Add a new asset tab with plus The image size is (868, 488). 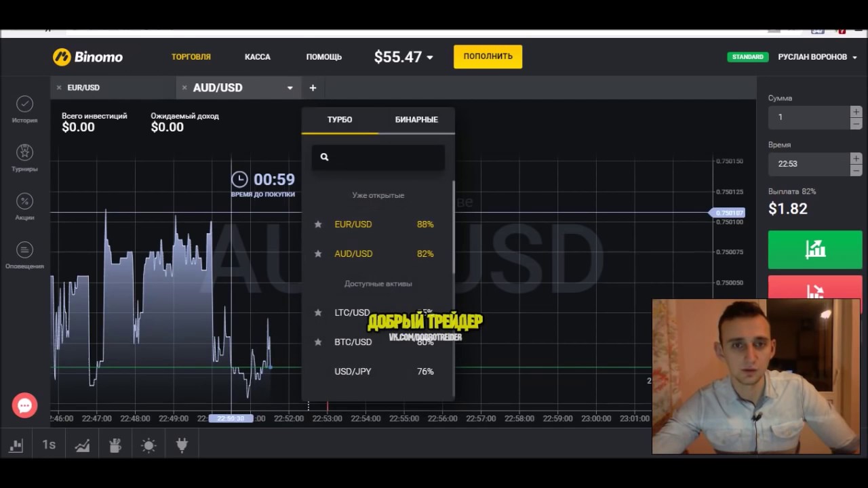[x=313, y=88]
